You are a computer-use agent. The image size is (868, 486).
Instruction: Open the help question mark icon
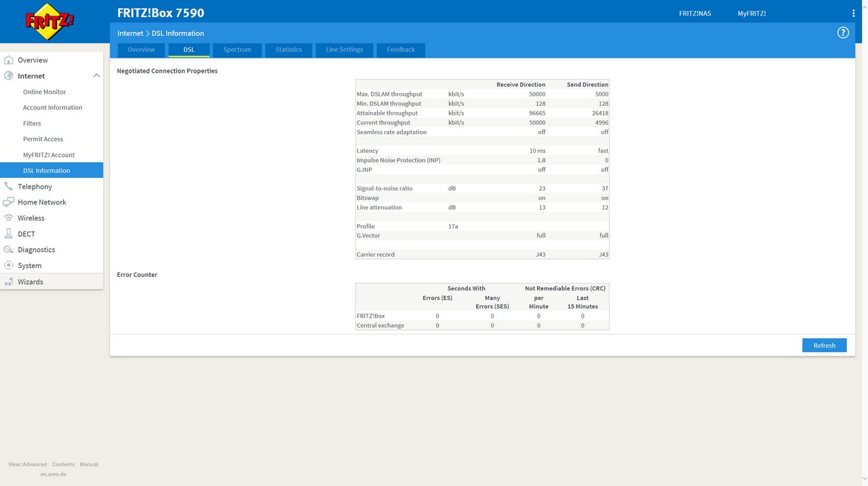pyautogui.click(x=843, y=33)
